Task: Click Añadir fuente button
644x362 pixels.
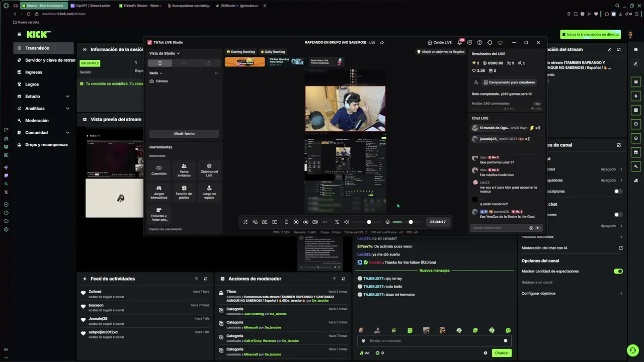Action: (184, 133)
